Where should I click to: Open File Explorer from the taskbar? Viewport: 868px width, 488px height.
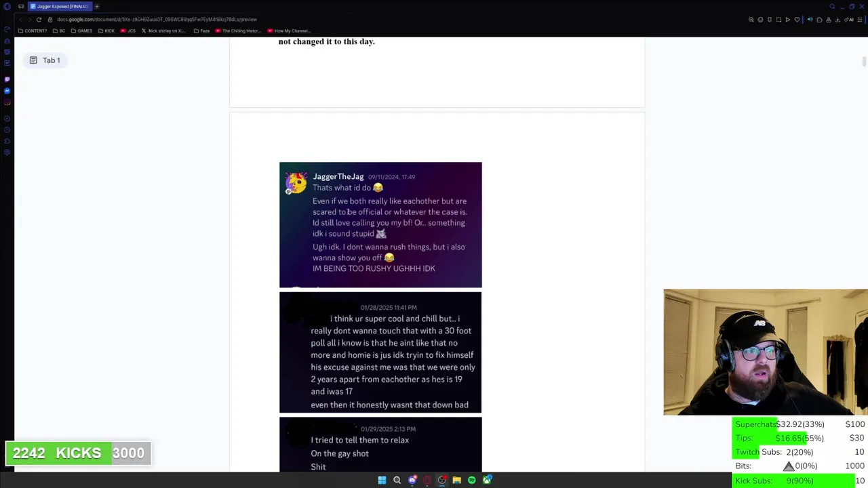pyautogui.click(x=457, y=480)
